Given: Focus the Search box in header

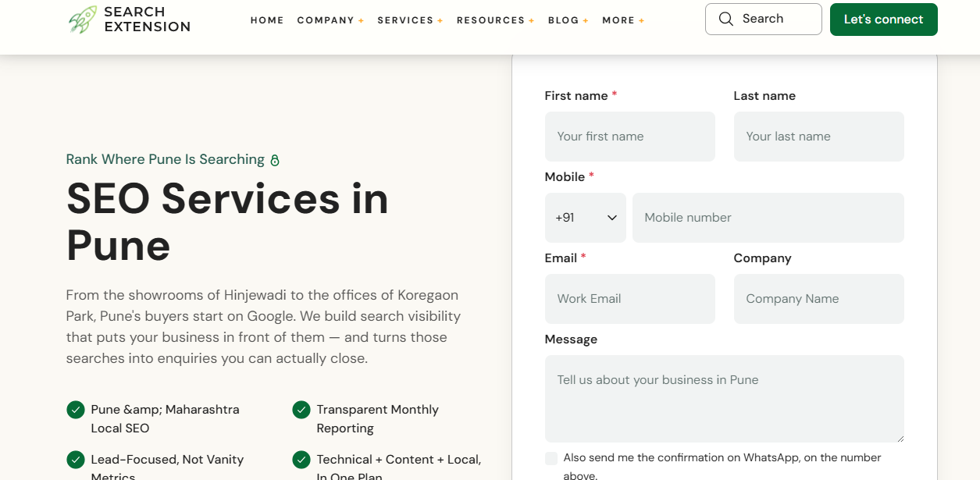Looking at the screenshot, I should (x=764, y=19).
